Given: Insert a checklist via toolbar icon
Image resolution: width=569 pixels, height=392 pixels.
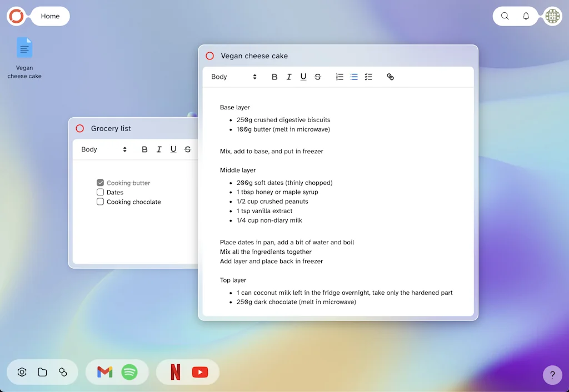Looking at the screenshot, I should point(368,77).
